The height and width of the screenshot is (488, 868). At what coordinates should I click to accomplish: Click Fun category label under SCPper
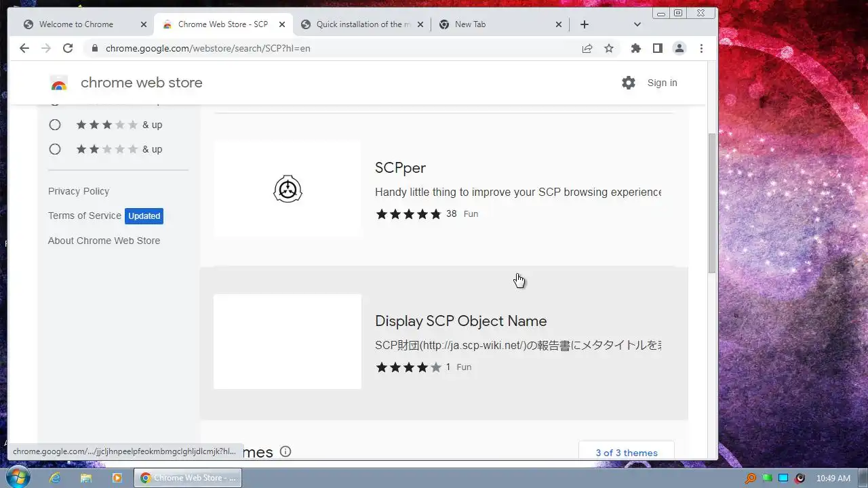pyautogui.click(x=471, y=213)
